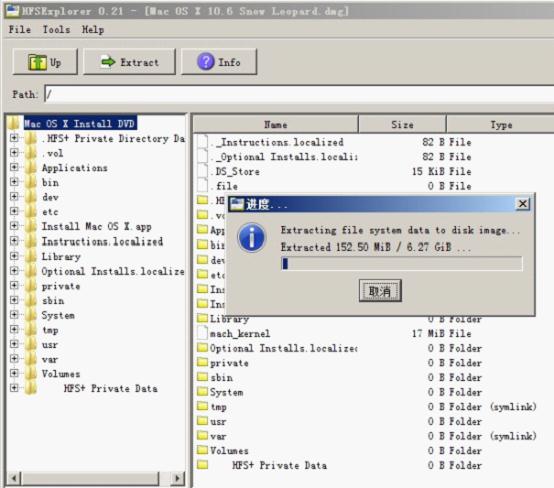Viewport: 554px width, 488px height.
Task: Select ._Instructions.localized file icon in list
Action: pos(203,142)
